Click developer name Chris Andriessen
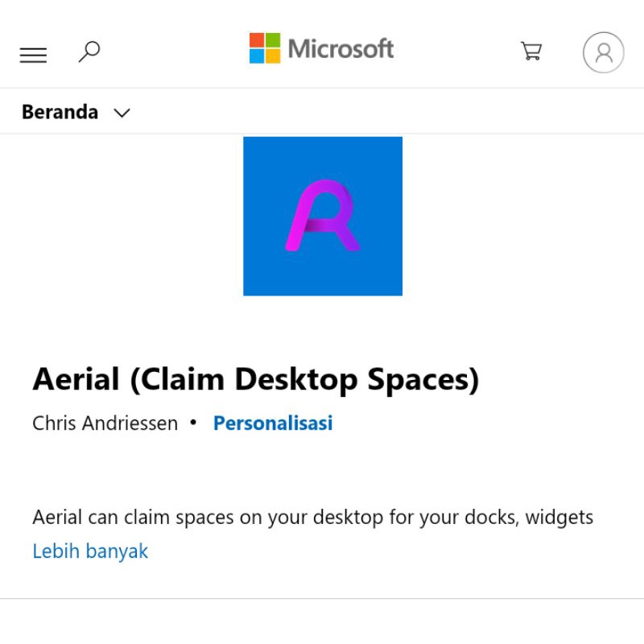Image resolution: width=644 pixels, height=644 pixels. (x=105, y=423)
